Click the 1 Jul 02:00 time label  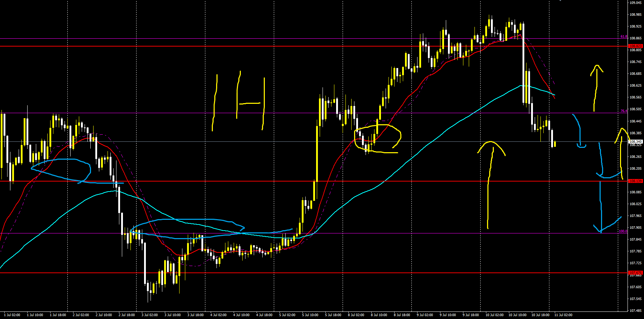tap(12, 315)
